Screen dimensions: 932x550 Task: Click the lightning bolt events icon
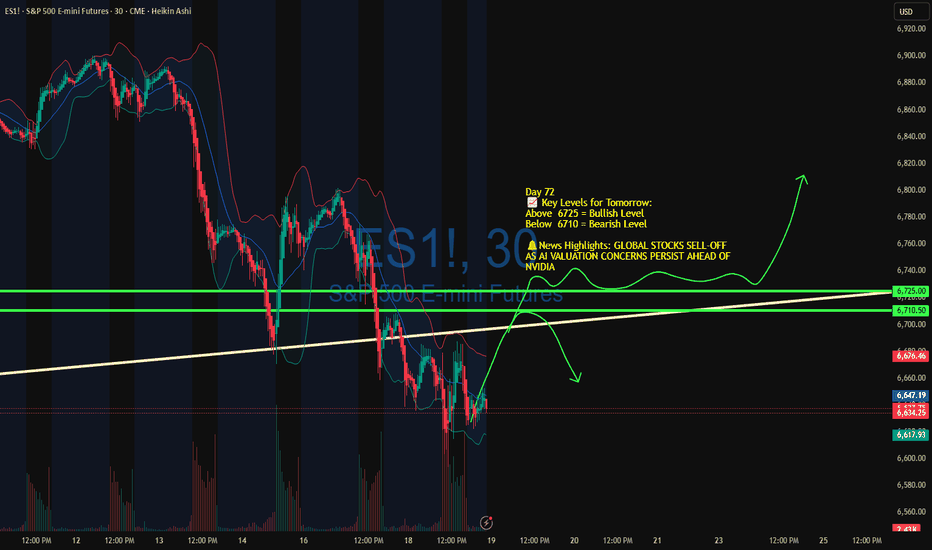tap(487, 522)
